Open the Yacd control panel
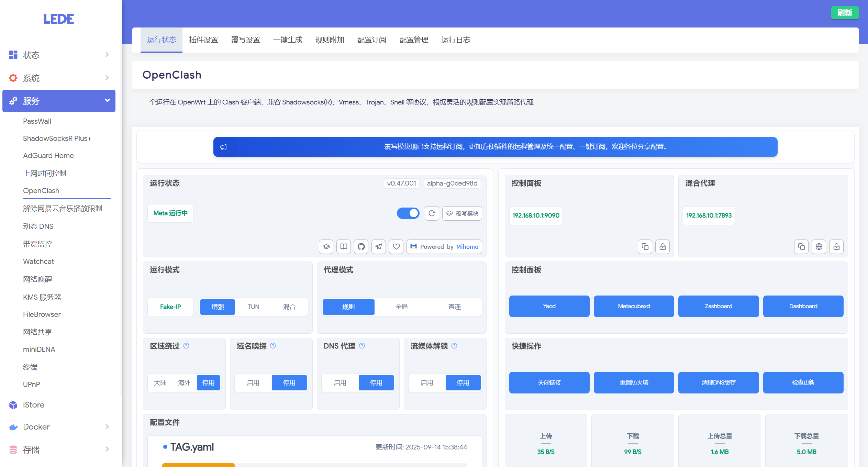 tap(549, 306)
